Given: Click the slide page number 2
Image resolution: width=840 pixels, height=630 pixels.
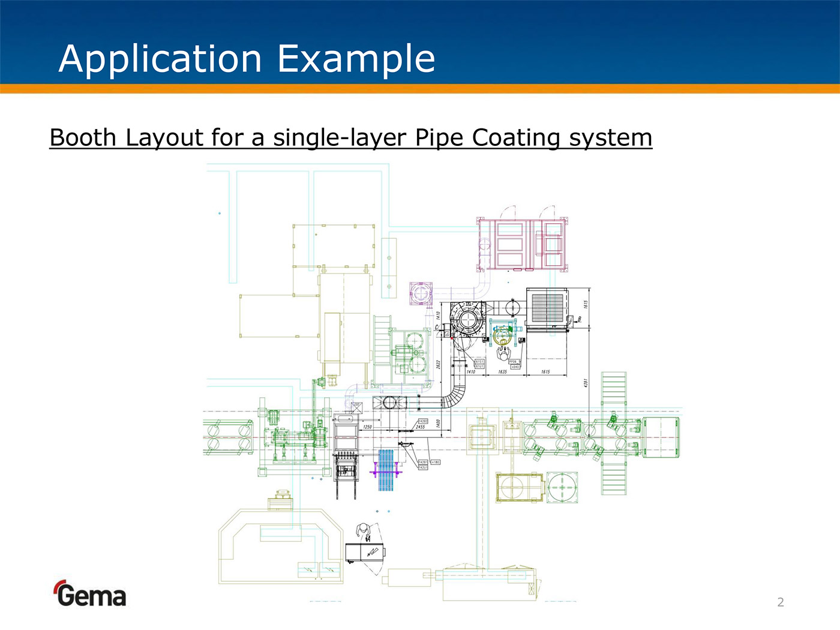Looking at the screenshot, I should click(x=780, y=602).
